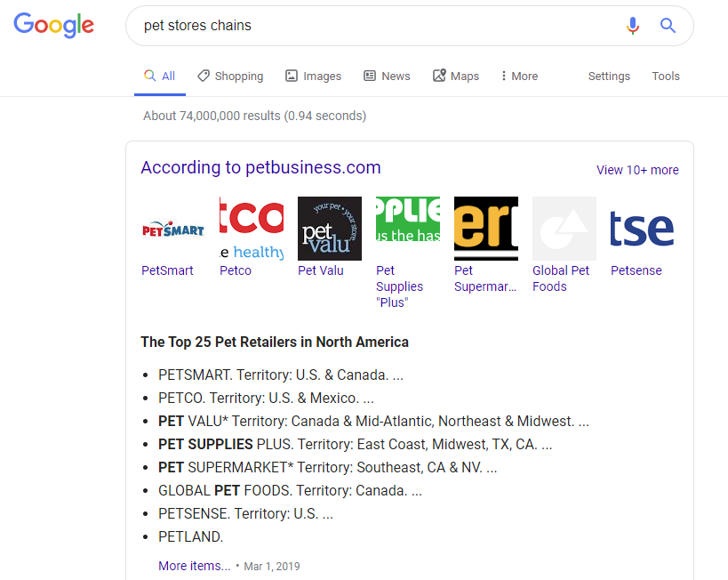The image size is (728, 580).
Task: Open the Global Pet Foods text link
Action: pos(561,278)
